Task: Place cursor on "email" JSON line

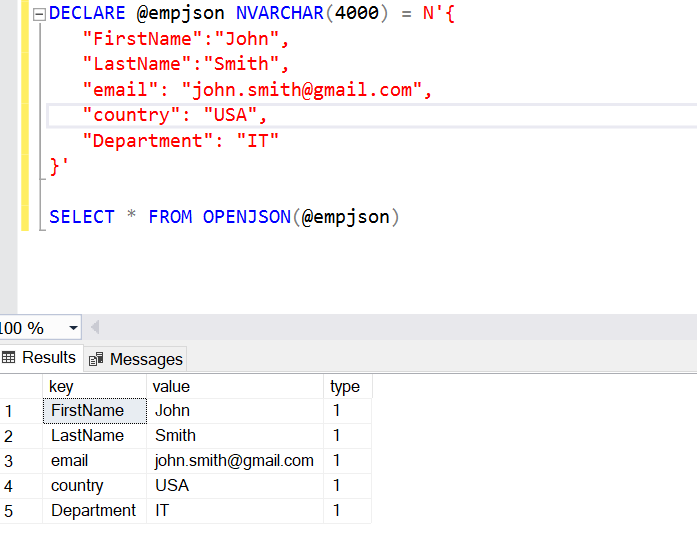Action: [x=257, y=90]
